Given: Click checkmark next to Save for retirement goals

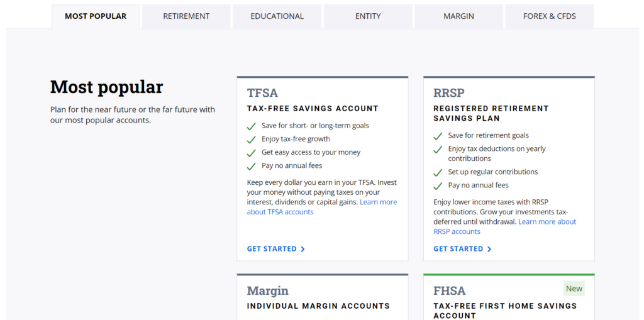Looking at the screenshot, I should pos(438,136).
